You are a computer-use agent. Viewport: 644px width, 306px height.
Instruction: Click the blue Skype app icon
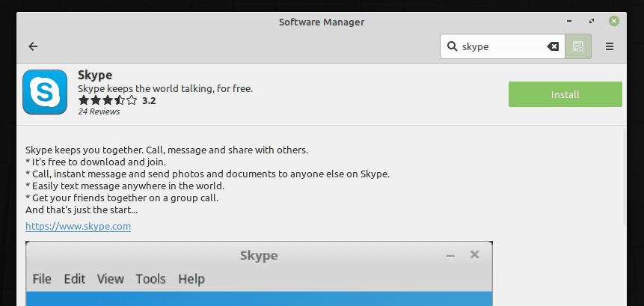coord(45,92)
